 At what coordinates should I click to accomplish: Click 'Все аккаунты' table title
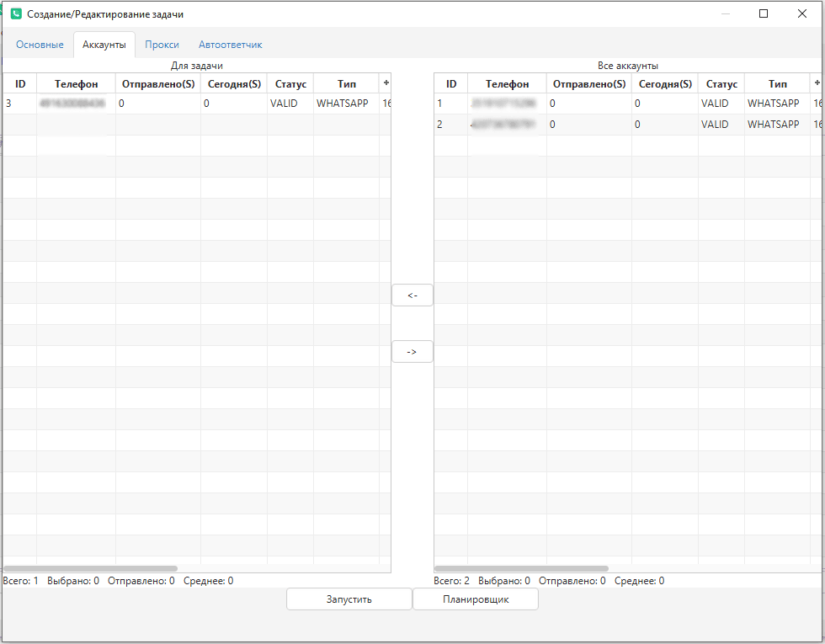tap(628, 66)
